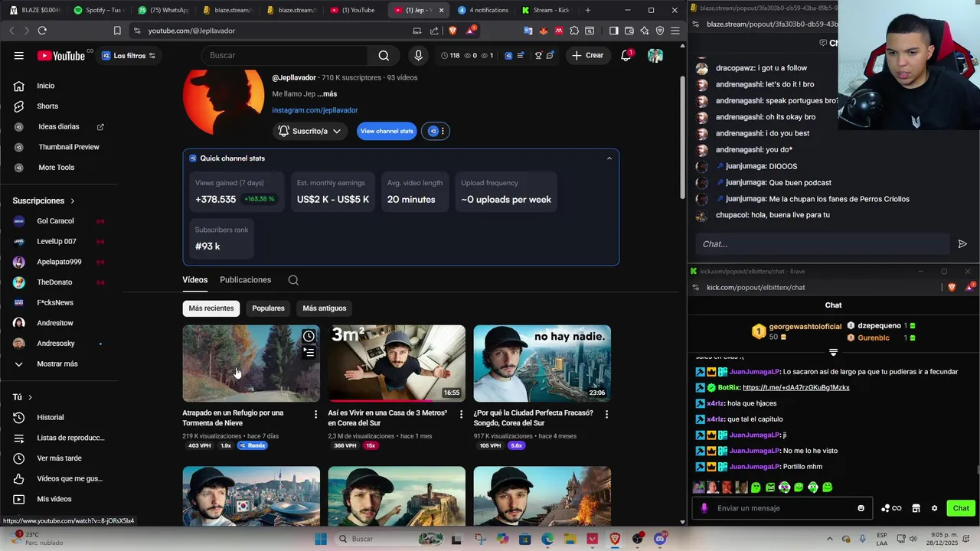Click Enviar un mensaje field in Kick
Image resolution: width=980 pixels, height=551 pixels.
click(x=782, y=508)
